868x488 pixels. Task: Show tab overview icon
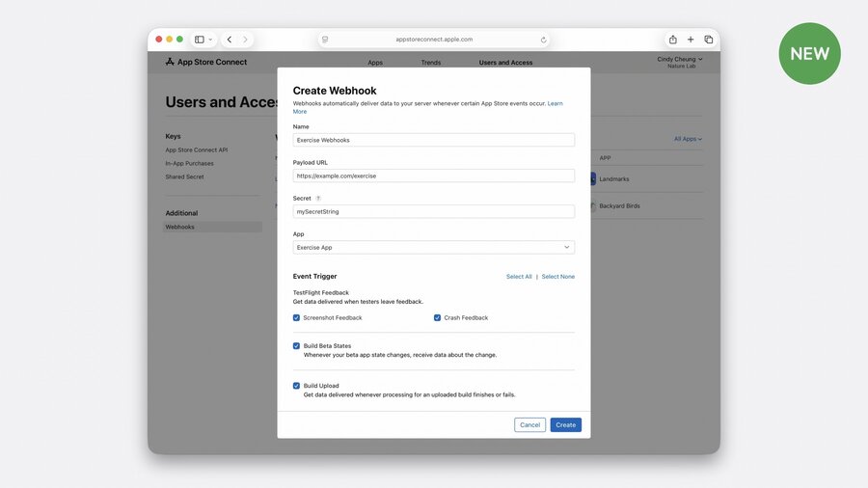pos(708,40)
